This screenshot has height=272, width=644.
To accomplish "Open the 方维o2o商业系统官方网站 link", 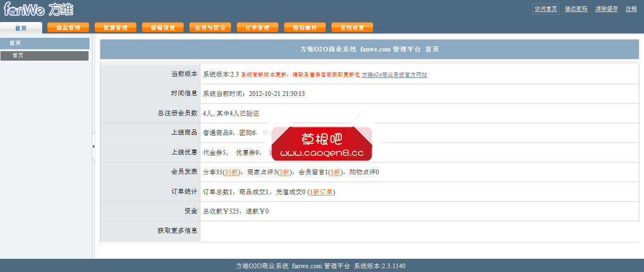I will click(395, 74).
